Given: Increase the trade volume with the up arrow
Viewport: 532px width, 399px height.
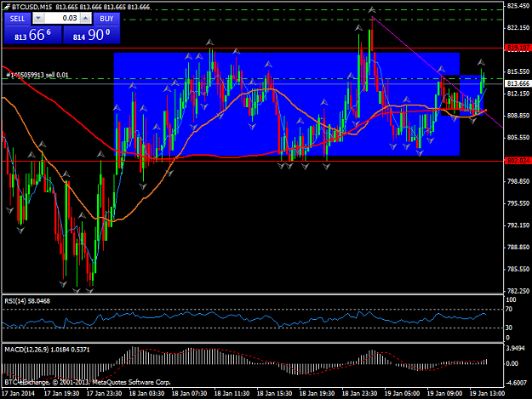Looking at the screenshot, I should pos(86,19).
